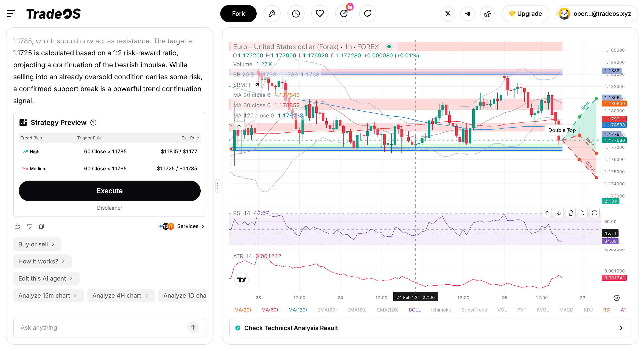
Task: Open the wrench tools icon
Action: coord(272,14)
